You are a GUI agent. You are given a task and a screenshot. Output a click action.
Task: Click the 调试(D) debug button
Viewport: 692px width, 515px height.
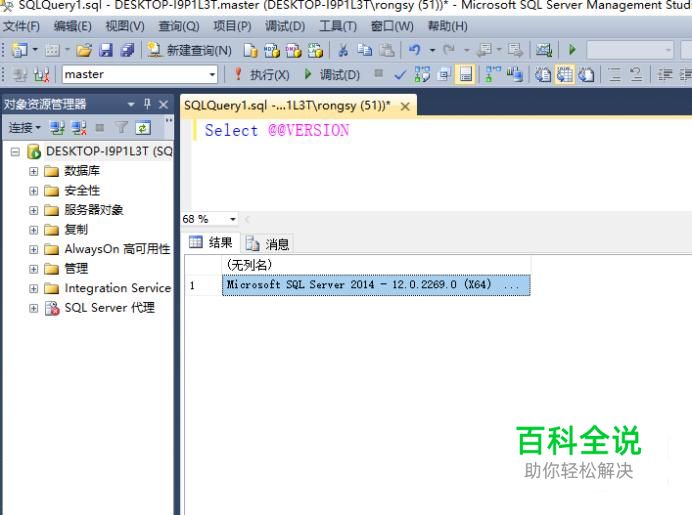(332, 75)
